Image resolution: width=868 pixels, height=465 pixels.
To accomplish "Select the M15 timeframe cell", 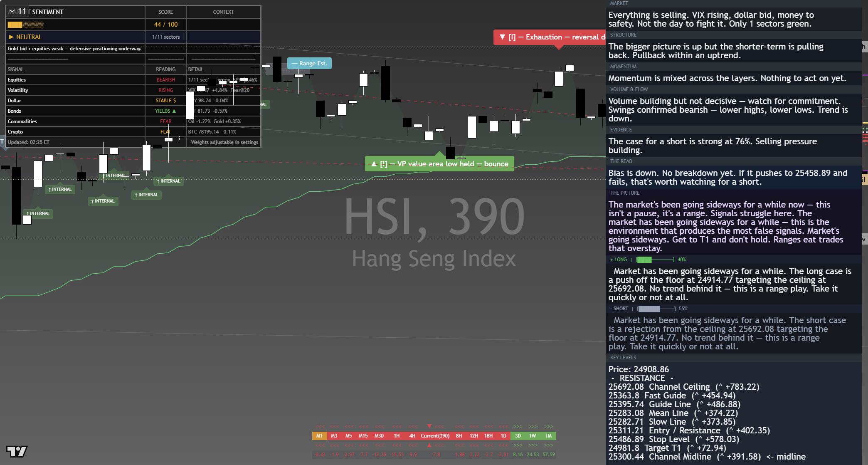I will pos(363,436).
